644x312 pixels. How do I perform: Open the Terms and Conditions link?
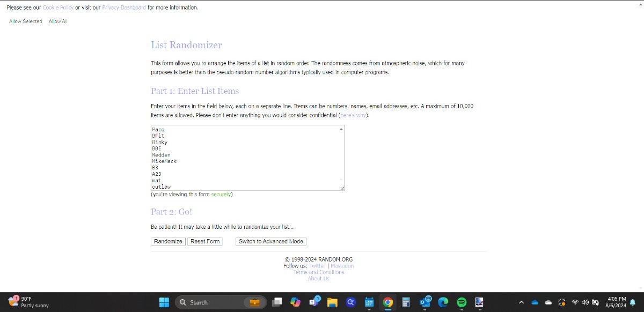(319, 272)
